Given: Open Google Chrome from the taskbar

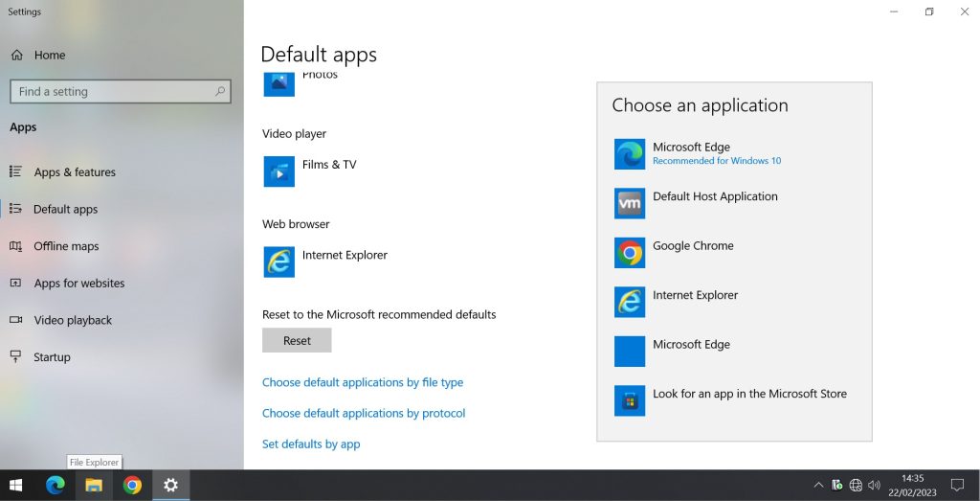Looking at the screenshot, I should click(132, 486).
